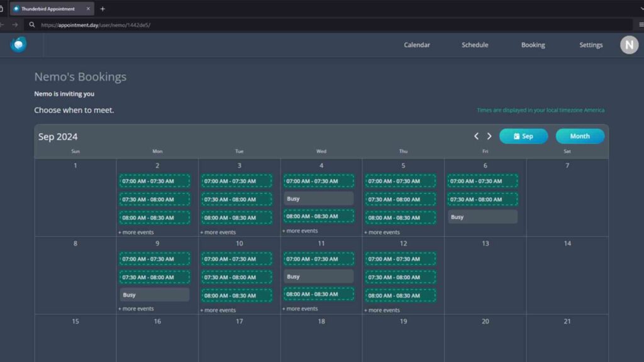Click the browser back arrow

click(2, 25)
